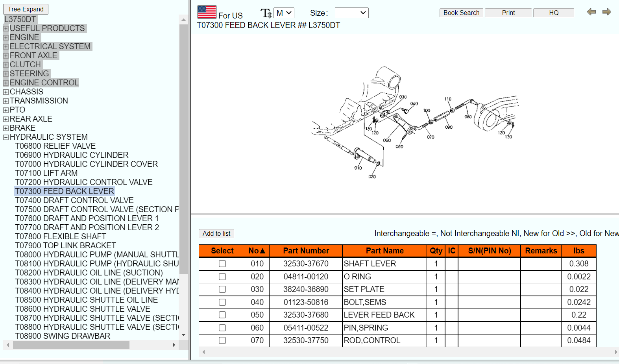619x364 pixels.
Task: Expand the CHASSIS tree node
Action: (6, 92)
